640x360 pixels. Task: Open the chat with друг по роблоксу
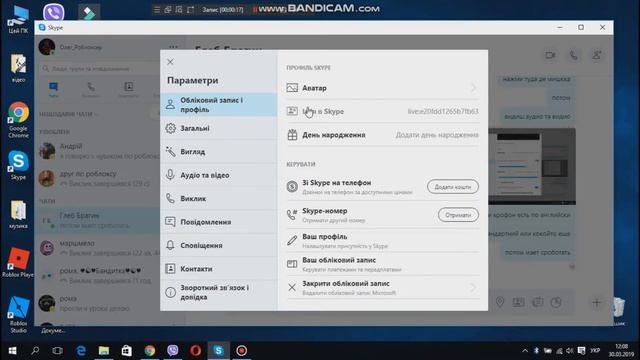point(98,178)
